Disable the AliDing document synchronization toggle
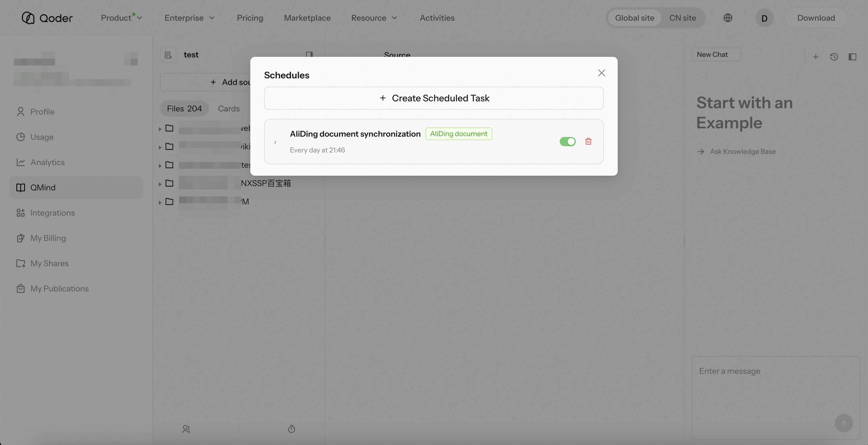This screenshot has width=868, height=445. (567, 142)
